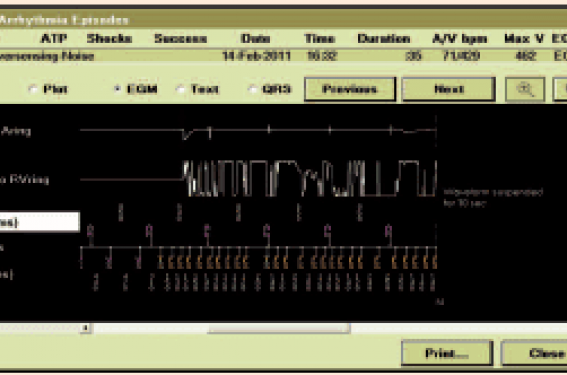Click the Date column header
The height and width of the screenshot is (375, 567).
(255, 39)
